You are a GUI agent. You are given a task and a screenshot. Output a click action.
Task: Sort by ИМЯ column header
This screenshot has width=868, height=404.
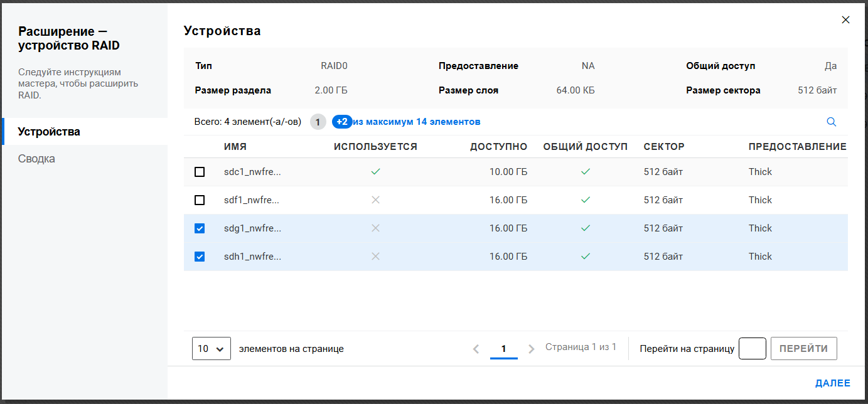pyautogui.click(x=235, y=147)
